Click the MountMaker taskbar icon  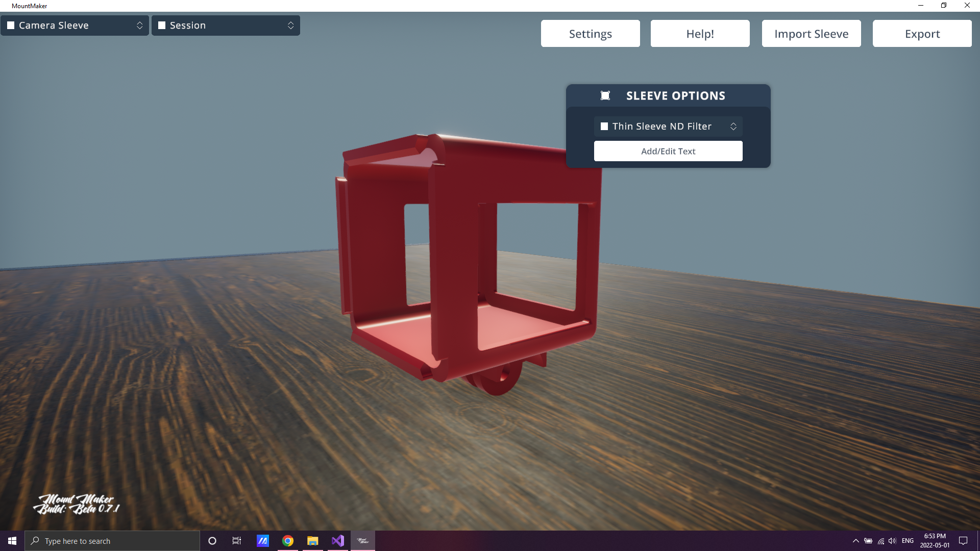point(363,541)
